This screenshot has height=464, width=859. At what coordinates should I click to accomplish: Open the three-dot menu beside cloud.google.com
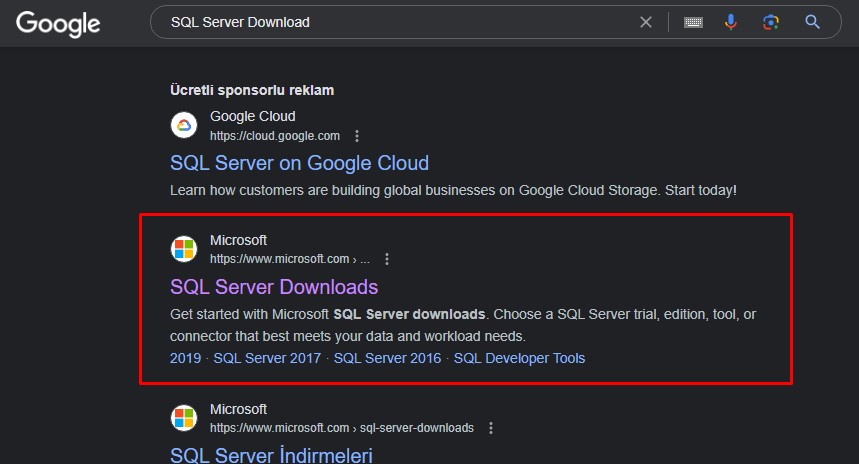point(357,136)
